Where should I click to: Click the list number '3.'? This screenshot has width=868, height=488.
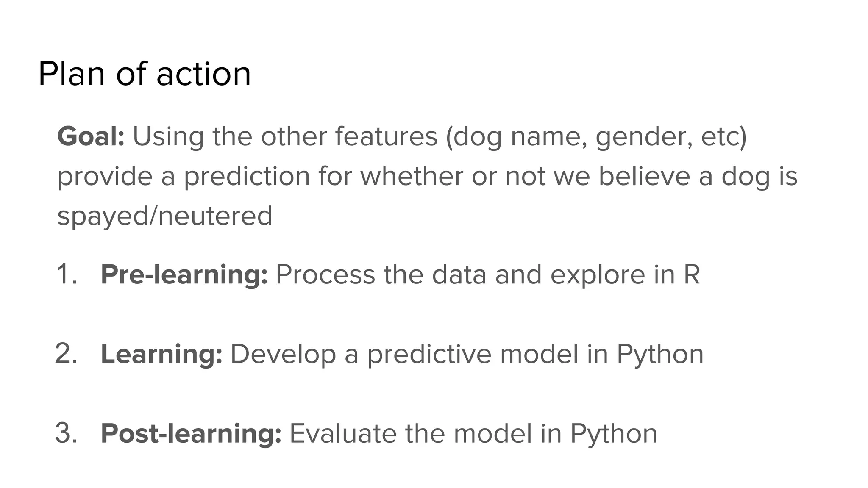(67, 433)
